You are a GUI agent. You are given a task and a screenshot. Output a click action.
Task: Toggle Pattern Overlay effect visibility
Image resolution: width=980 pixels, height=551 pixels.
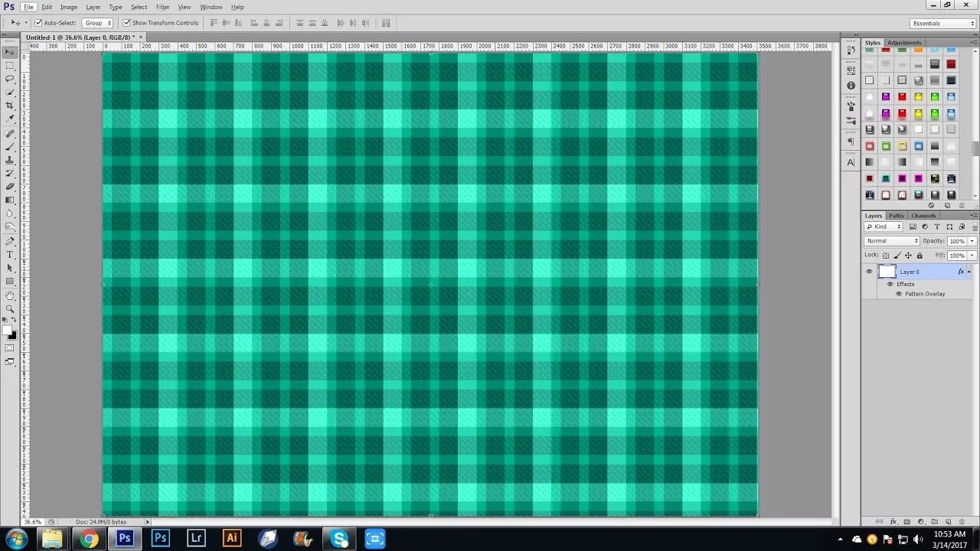tap(899, 294)
